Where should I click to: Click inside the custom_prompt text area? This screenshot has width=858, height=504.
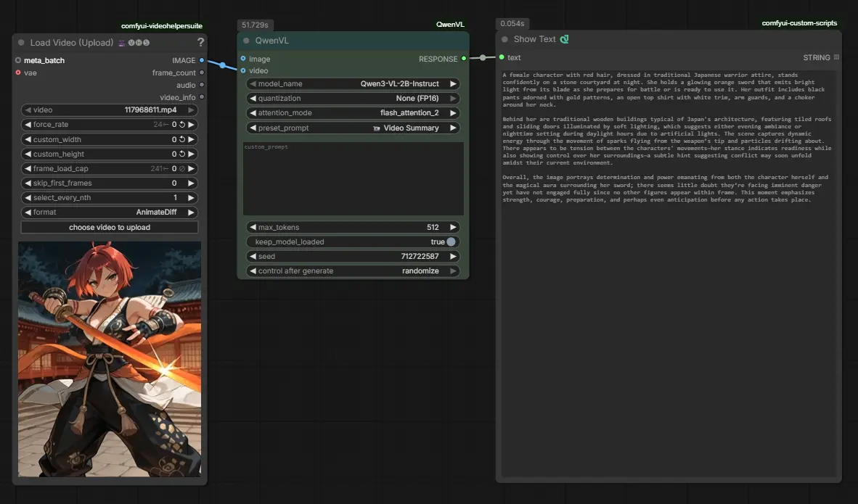pos(353,179)
